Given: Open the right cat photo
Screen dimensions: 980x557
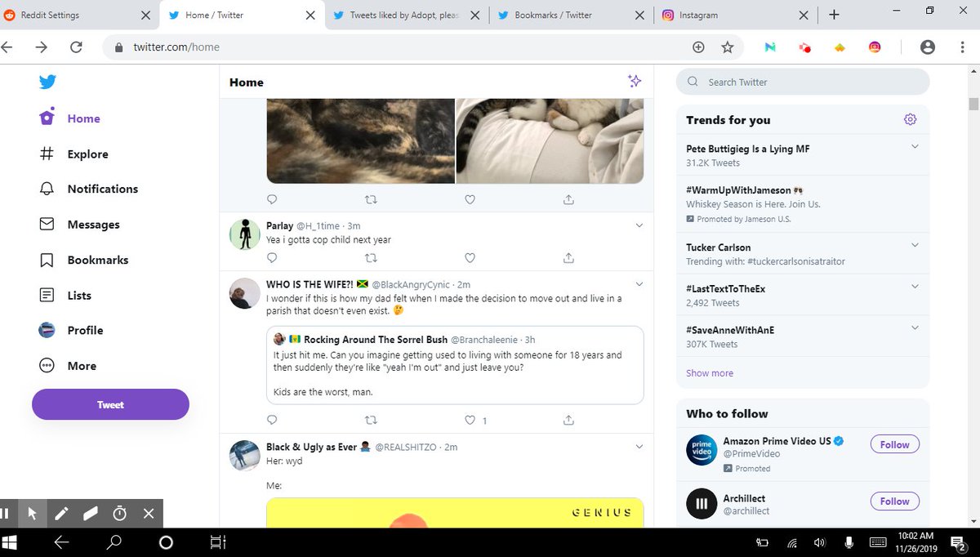Looking at the screenshot, I should [x=550, y=140].
